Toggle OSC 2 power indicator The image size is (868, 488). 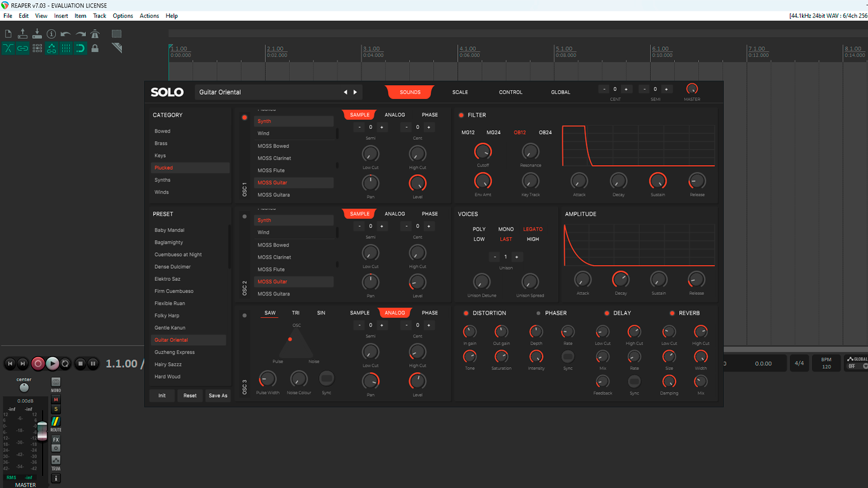coord(245,217)
